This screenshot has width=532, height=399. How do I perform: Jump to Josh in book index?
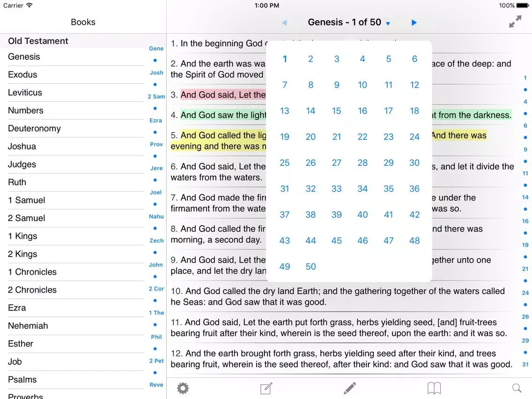(x=156, y=73)
